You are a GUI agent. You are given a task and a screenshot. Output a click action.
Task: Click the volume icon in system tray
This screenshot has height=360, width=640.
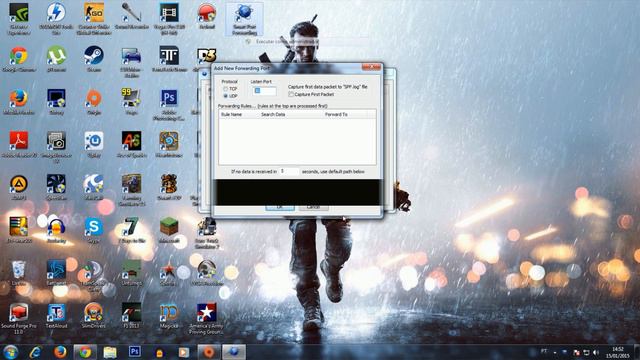click(x=596, y=352)
